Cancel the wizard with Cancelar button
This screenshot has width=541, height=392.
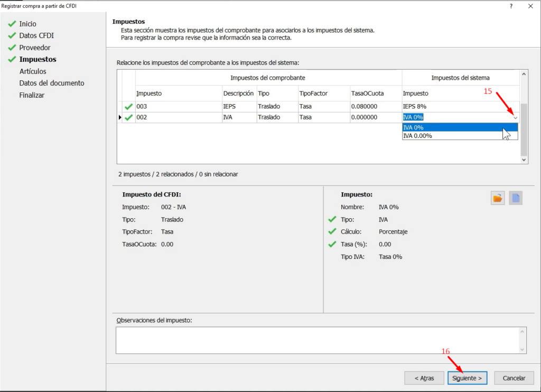coord(514,378)
